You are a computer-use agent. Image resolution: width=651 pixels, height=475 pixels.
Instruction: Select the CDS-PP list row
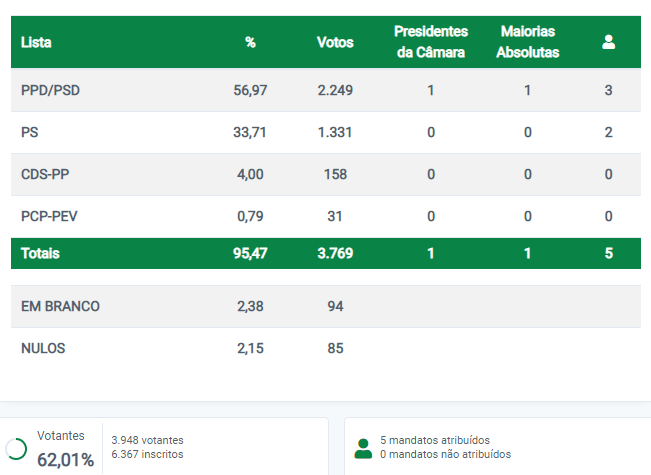coord(326,174)
